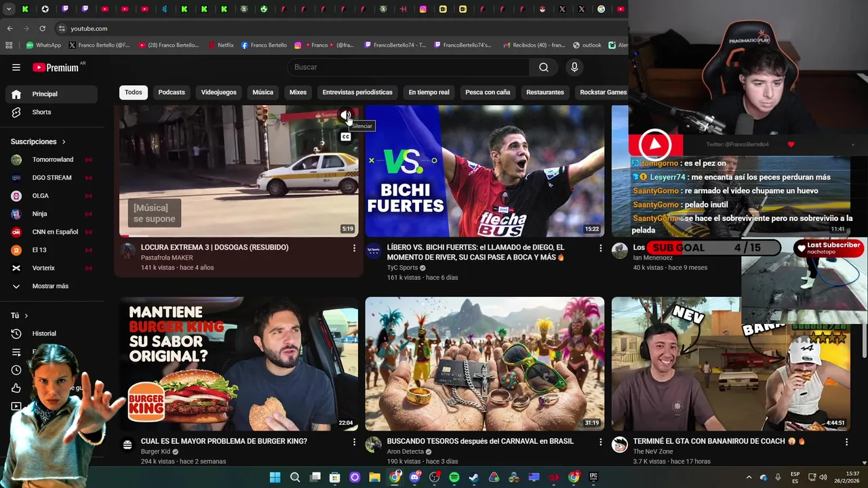Open OLGA subscription channel
Image resolution: width=868 pixels, height=488 pixels.
tap(52, 196)
